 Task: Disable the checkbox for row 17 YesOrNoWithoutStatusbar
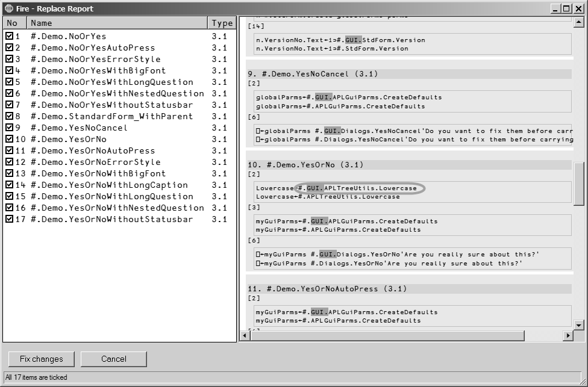coord(10,219)
